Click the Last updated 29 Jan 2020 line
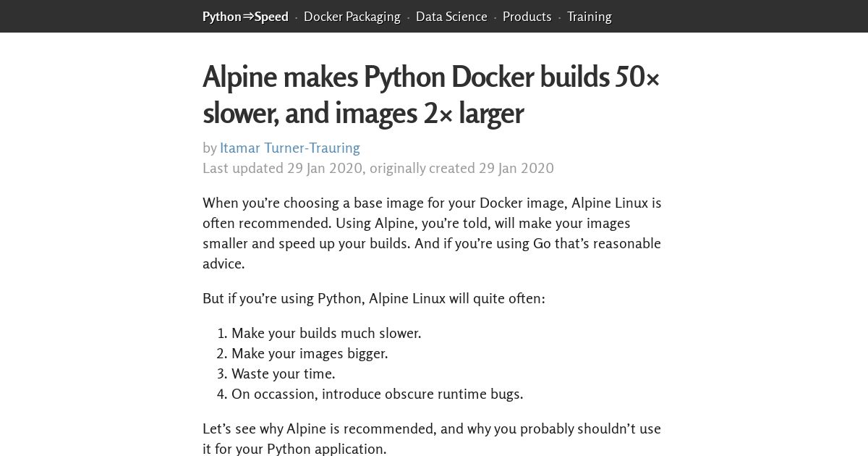Image resolution: width=868 pixels, height=456 pixels. 378,168
